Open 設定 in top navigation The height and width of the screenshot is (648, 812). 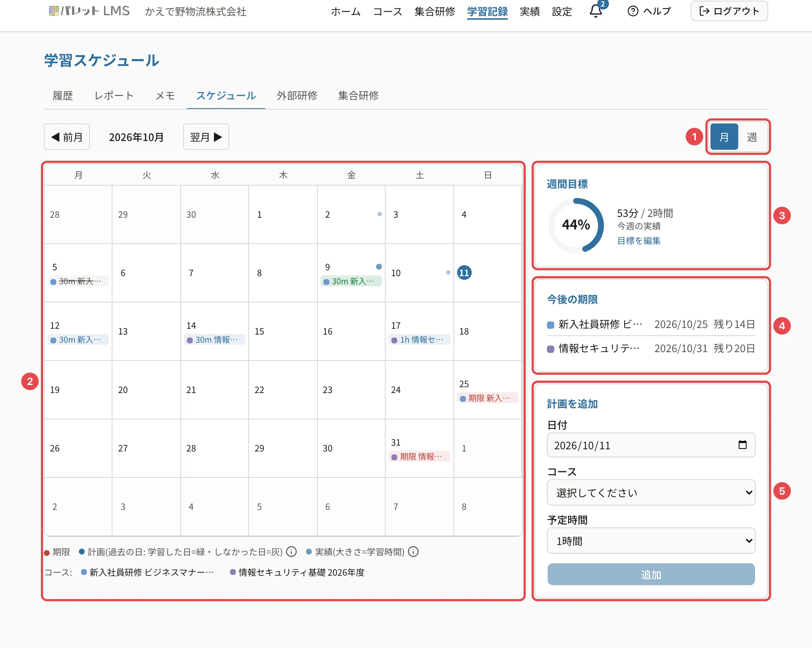coord(562,11)
